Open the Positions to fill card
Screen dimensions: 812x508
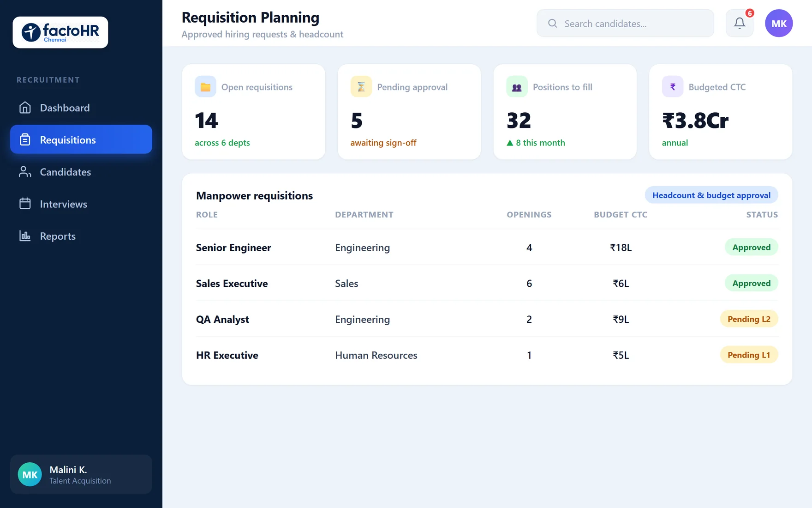tap(565, 112)
